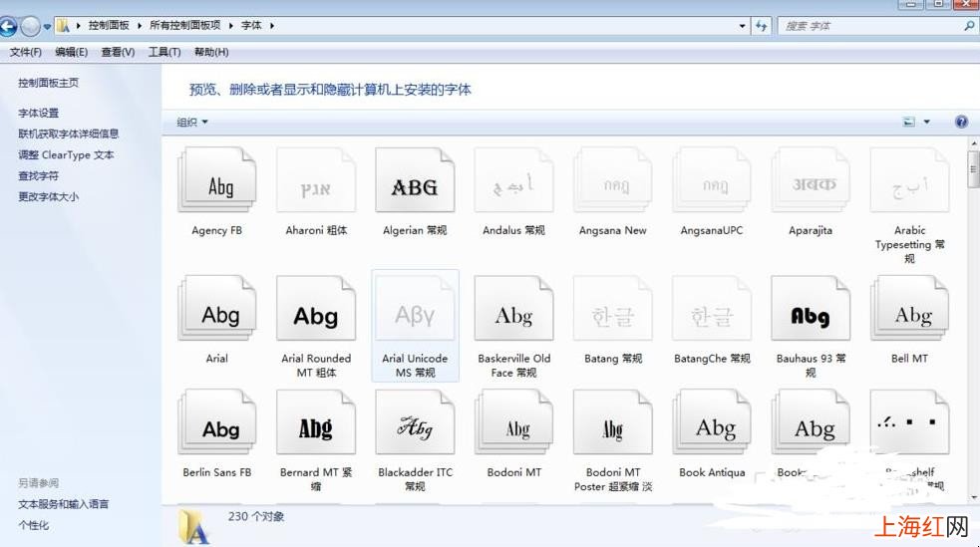Click the scrollbar down arrow

[974, 497]
